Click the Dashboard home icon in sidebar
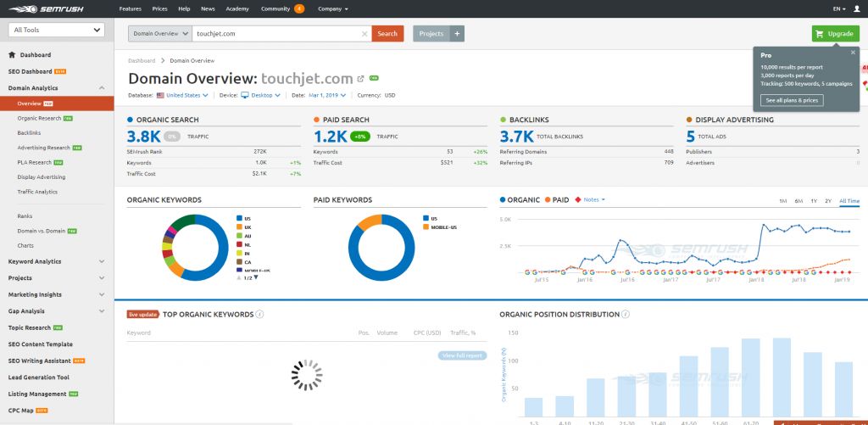868x425 pixels. pos(12,55)
